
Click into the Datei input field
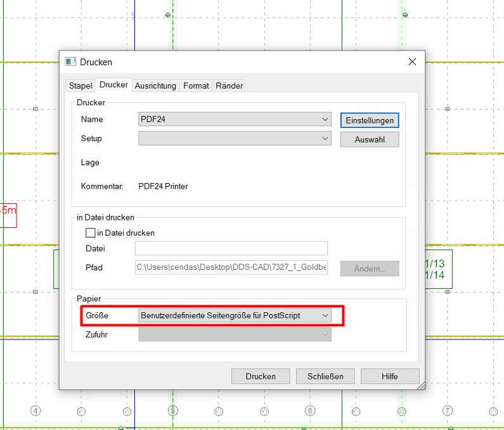tap(231, 248)
